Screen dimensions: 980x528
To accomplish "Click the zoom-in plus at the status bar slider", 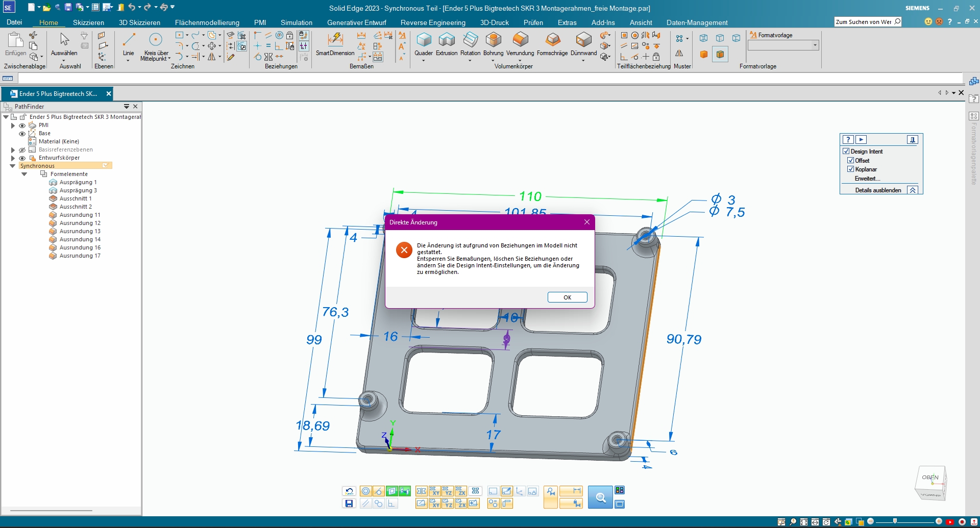I will click(939, 521).
